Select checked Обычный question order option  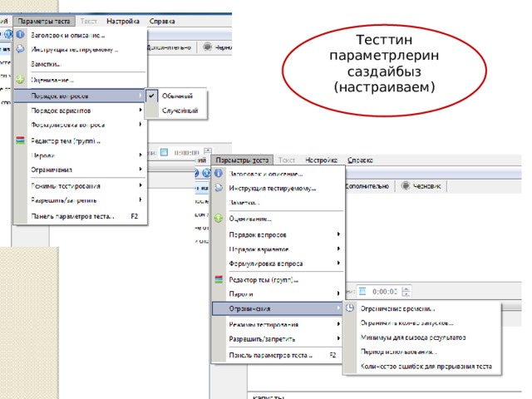click(x=175, y=96)
